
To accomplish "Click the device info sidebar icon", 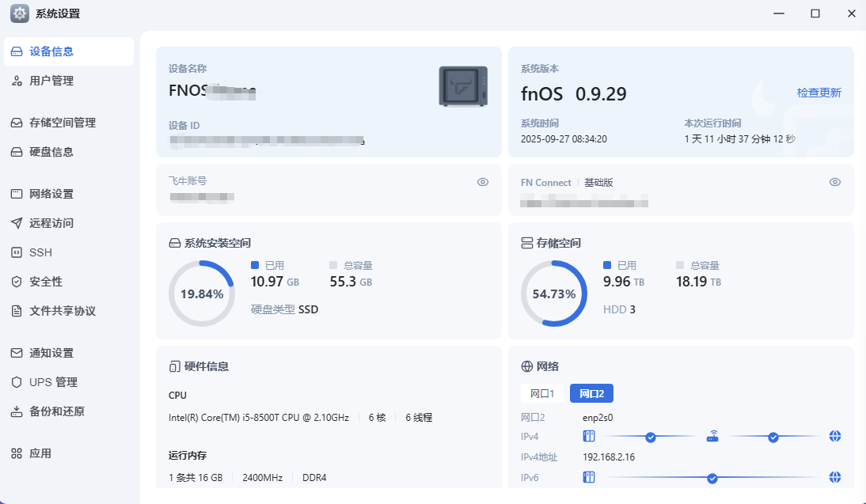I will tap(17, 51).
